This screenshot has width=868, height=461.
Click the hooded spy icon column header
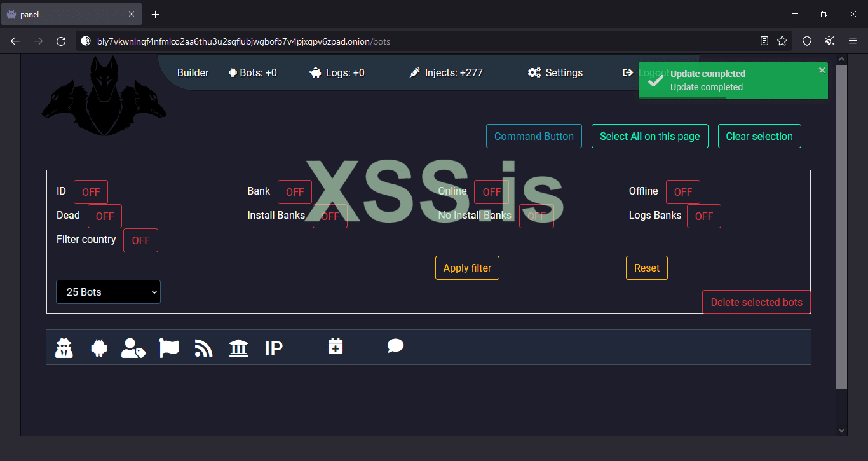coord(64,348)
